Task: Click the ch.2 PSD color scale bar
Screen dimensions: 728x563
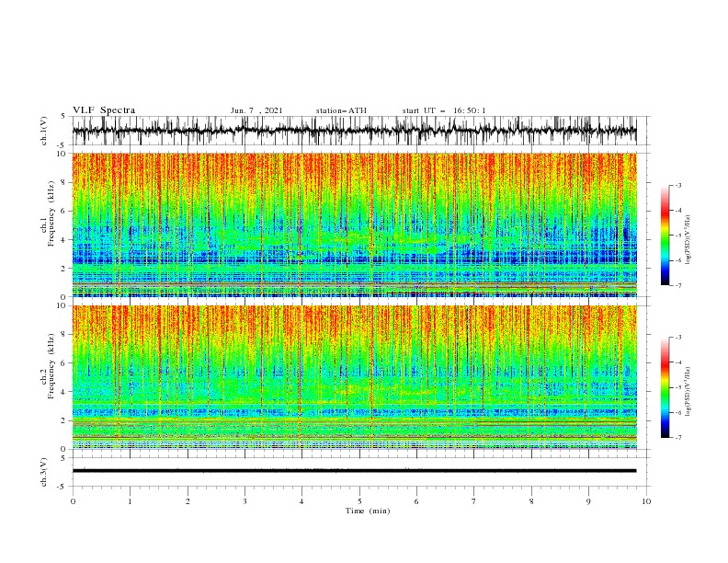Action: point(665,387)
